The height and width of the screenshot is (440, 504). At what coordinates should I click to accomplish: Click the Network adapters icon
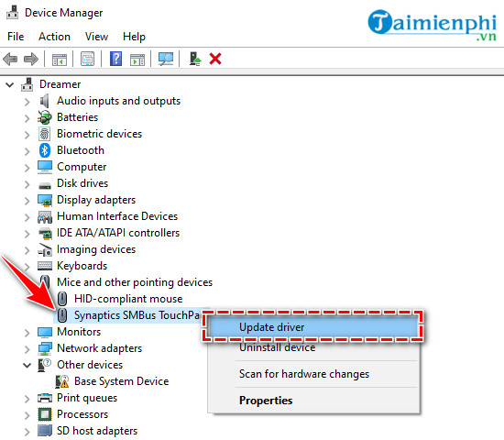point(45,348)
